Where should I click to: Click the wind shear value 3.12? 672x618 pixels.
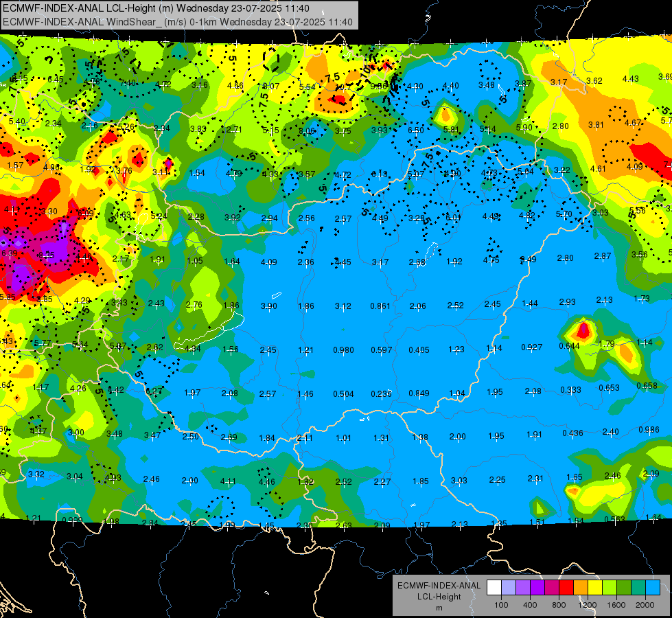(x=343, y=306)
